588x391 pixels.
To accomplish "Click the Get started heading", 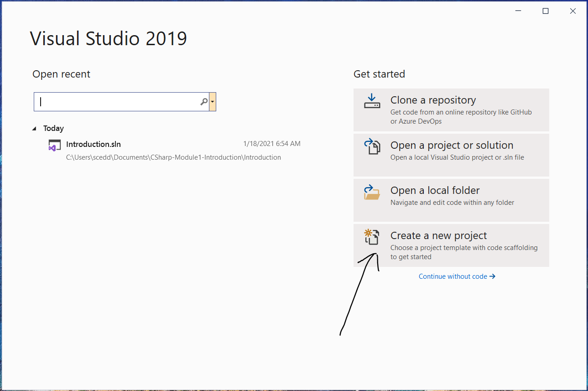I will (379, 74).
